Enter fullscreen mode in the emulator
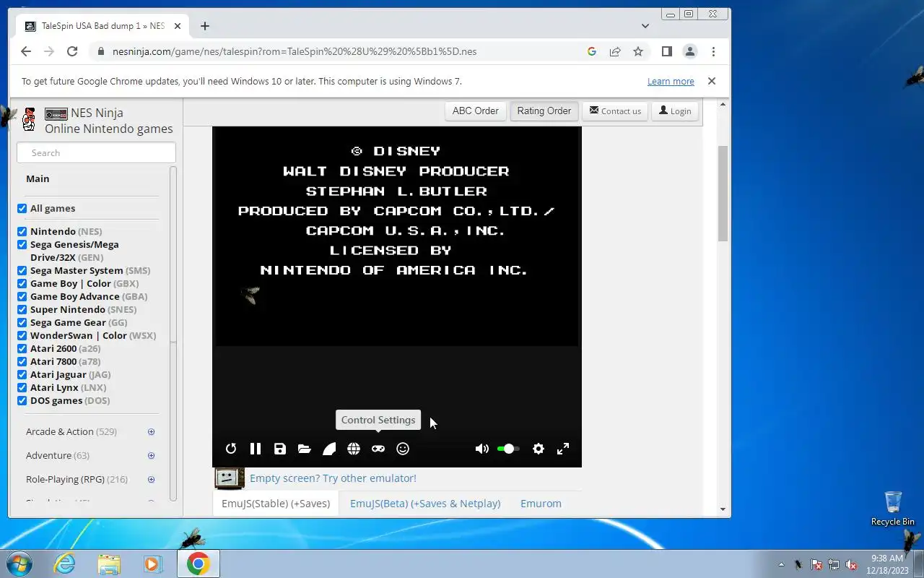The height and width of the screenshot is (578, 924). (x=563, y=449)
